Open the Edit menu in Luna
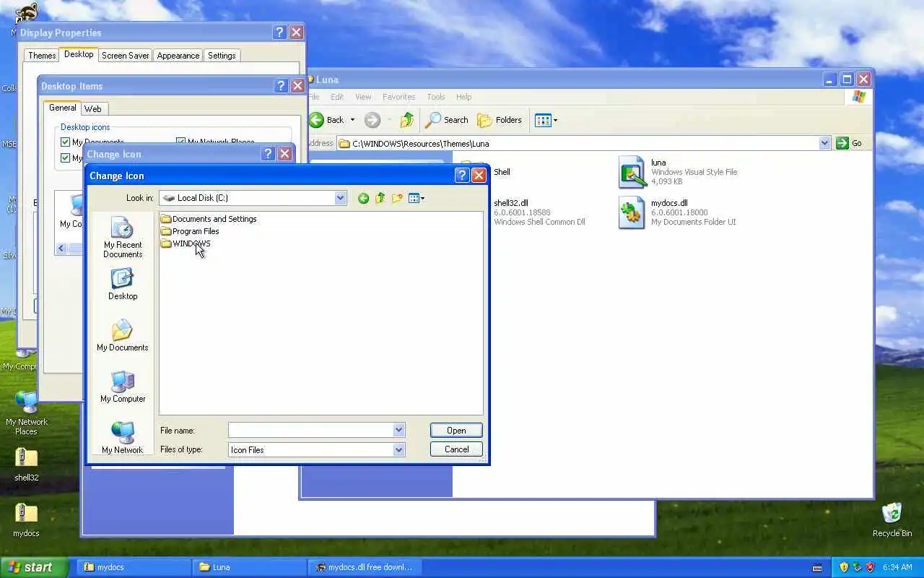Image resolution: width=924 pixels, height=578 pixels. pos(337,97)
